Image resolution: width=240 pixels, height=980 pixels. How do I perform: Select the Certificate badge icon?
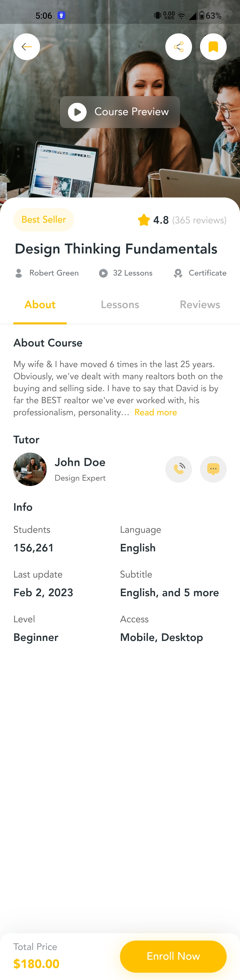178,273
